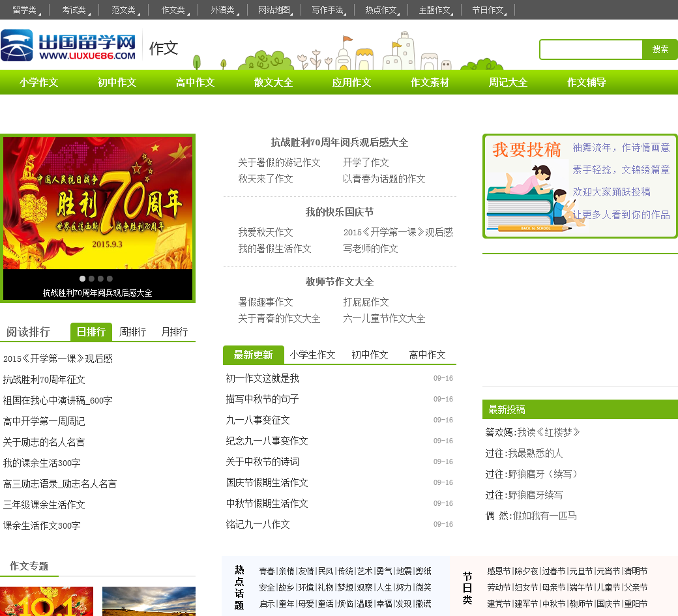
Task: Open 秋天来了作文 link
Action: [265, 179]
